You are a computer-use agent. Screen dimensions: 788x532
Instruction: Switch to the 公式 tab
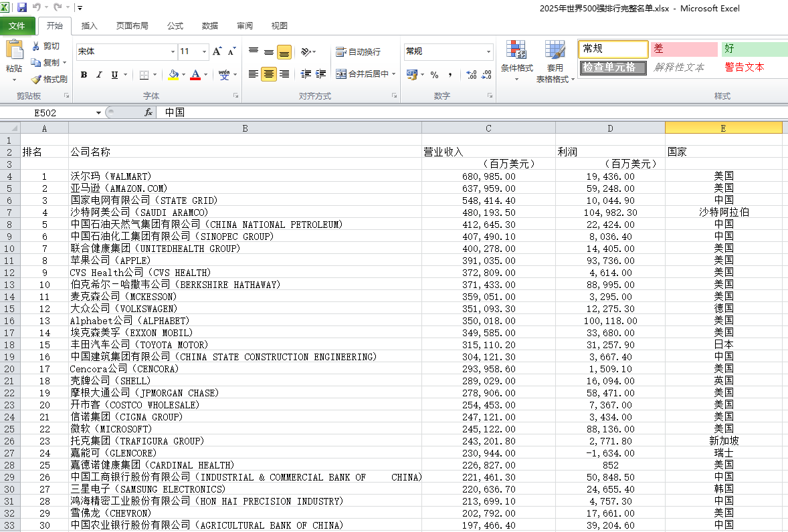[x=175, y=25]
